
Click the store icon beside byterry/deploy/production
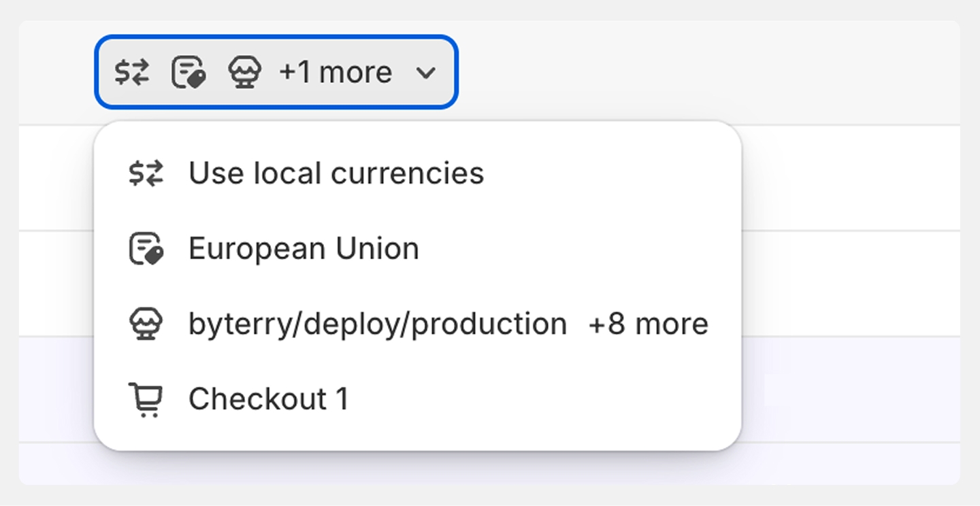146,324
